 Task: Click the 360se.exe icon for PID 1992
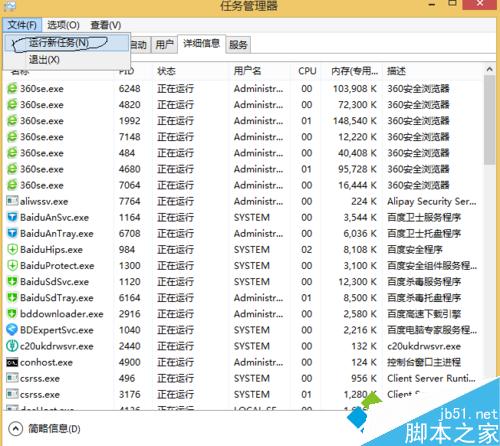[x=12, y=121]
